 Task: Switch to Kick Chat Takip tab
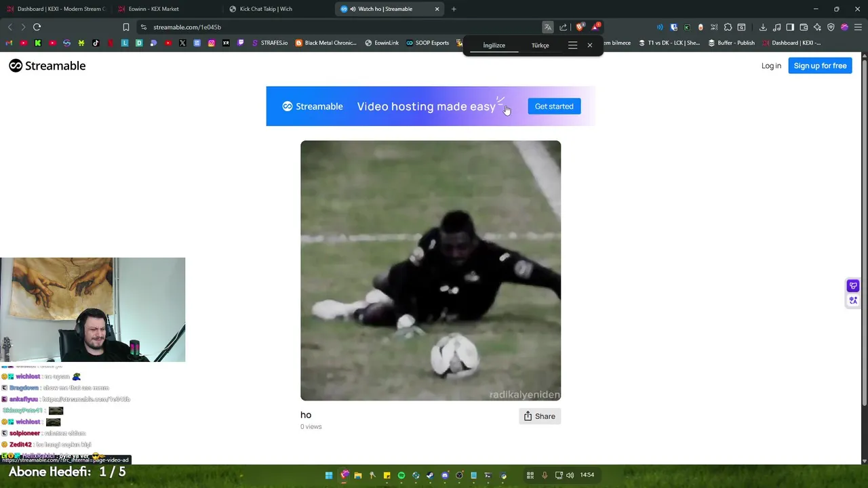point(277,9)
